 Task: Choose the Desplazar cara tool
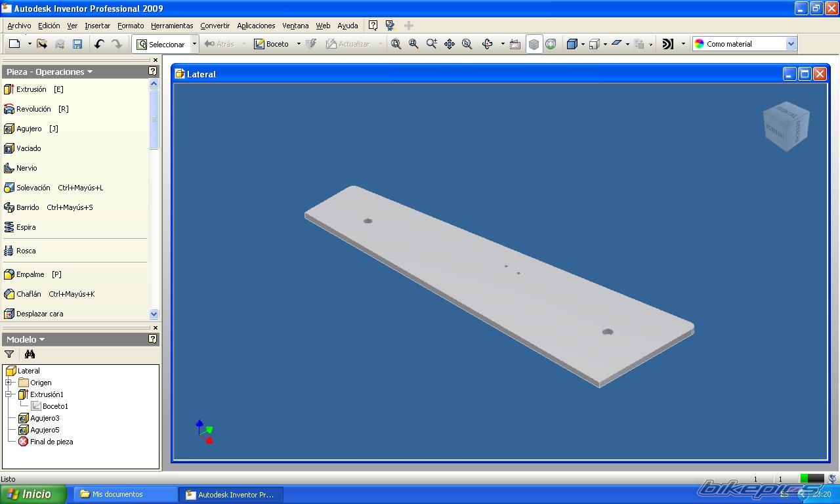[x=33, y=314]
